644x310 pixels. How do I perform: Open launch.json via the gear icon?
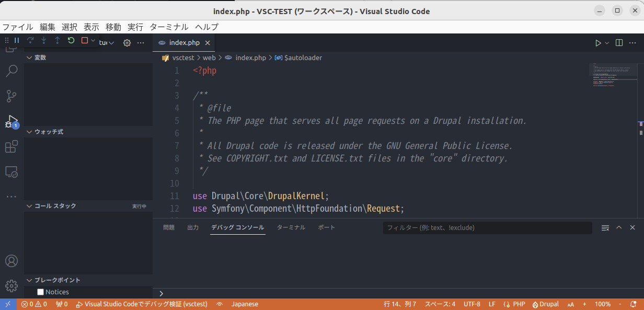coord(126,43)
